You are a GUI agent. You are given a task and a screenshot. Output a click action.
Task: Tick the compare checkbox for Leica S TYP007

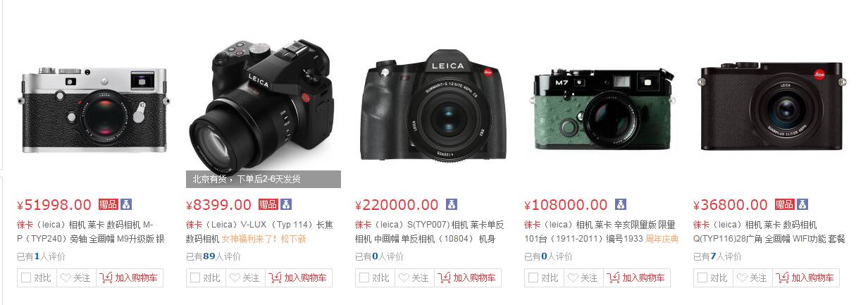pos(364,278)
